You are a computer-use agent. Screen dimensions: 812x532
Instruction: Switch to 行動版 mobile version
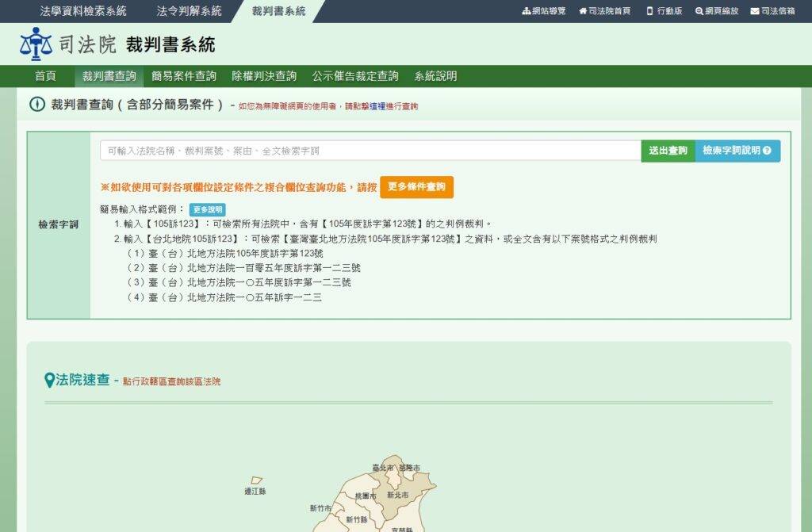pos(665,11)
